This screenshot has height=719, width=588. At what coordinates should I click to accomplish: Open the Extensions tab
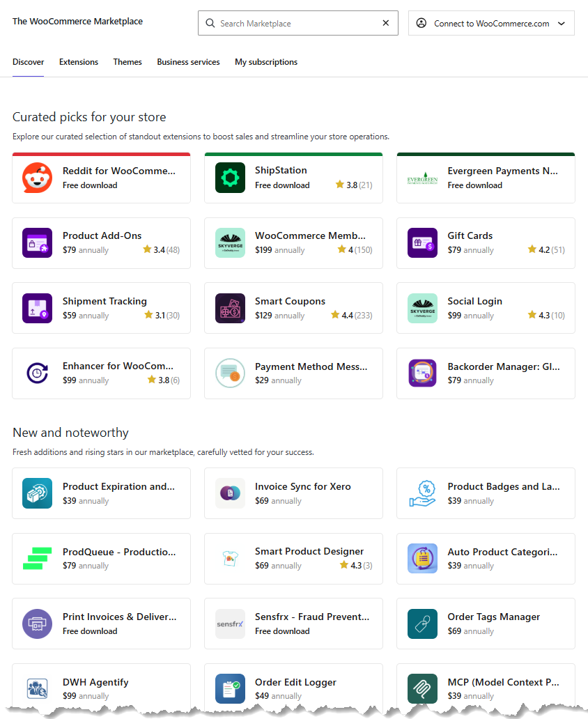coord(79,62)
